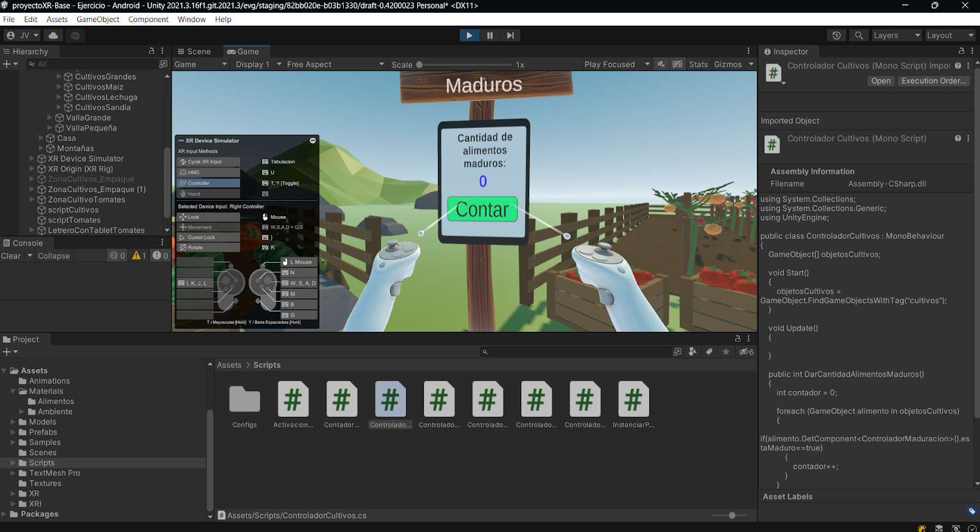The image size is (980, 532).
Task: Open the Layers dropdown
Action: pyautogui.click(x=896, y=36)
